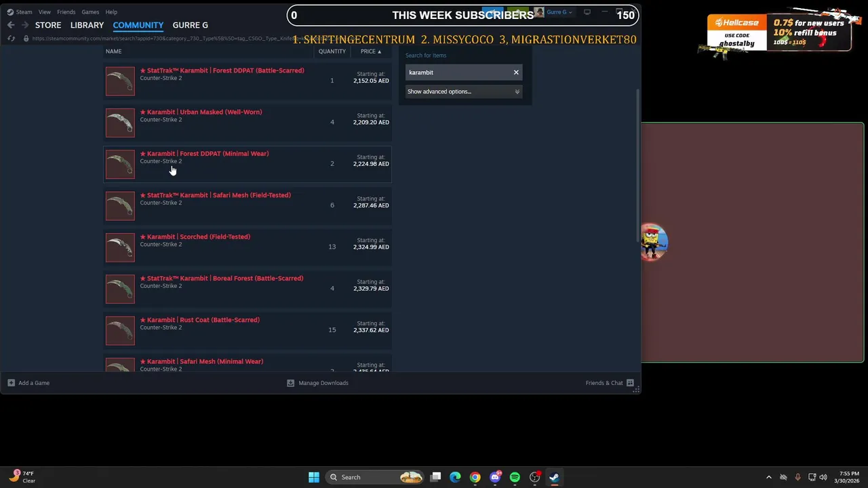868x488 pixels.
Task: Open Friends & Chat
Action: (604, 383)
